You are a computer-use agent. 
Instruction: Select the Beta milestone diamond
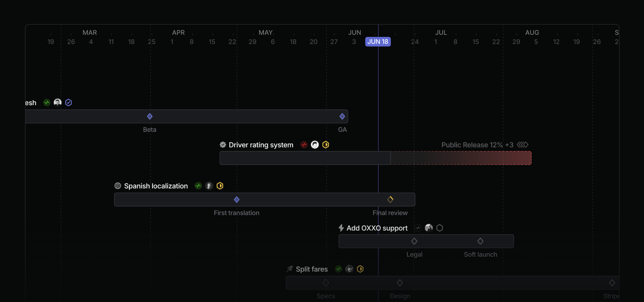150,116
